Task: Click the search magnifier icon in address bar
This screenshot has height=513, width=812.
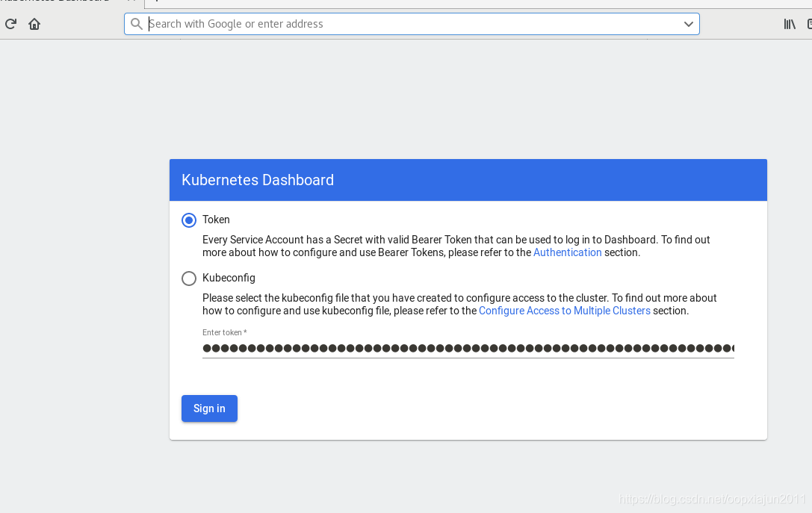Action: (x=136, y=24)
